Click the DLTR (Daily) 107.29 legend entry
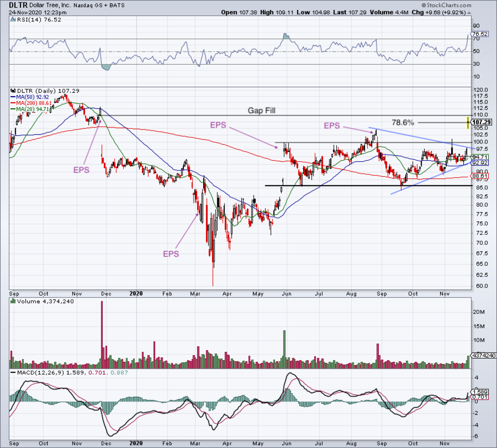This screenshot has height=448, width=497. (x=48, y=91)
